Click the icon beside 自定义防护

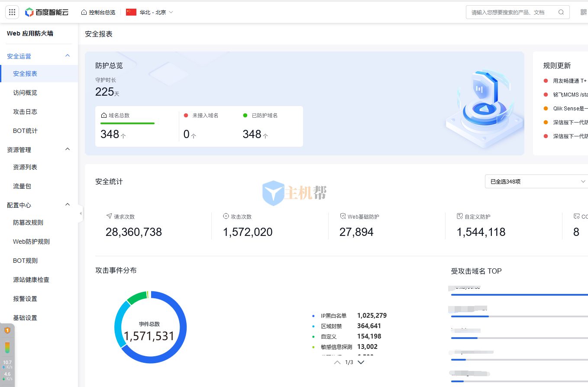pyautogui.click(x=460, y=216)
